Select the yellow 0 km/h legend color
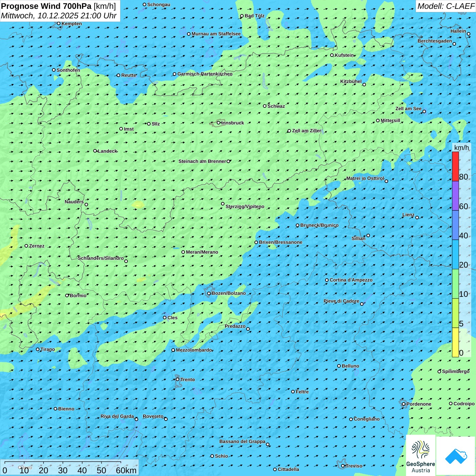476x476 pixels. 455,342
